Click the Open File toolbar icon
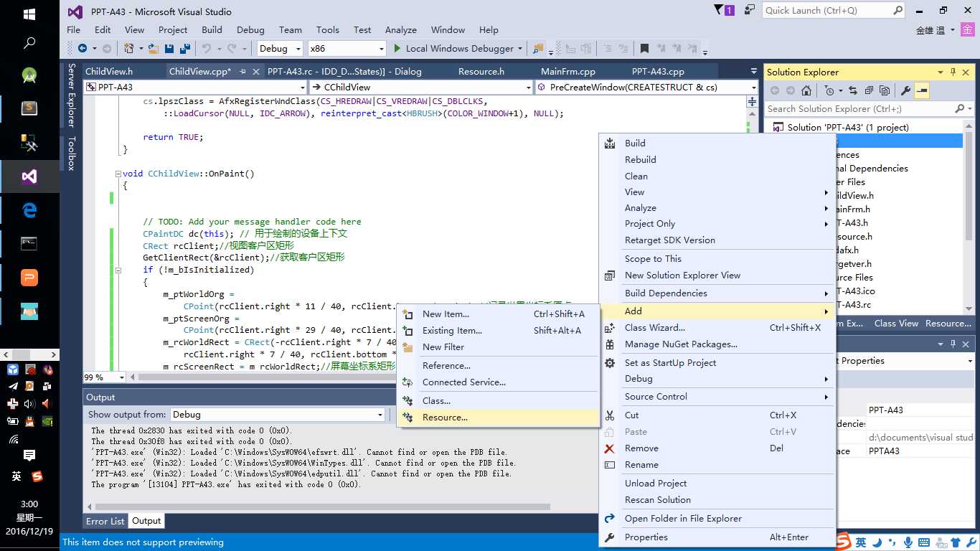Screen dimensions: 980x551 pos(154,49)
